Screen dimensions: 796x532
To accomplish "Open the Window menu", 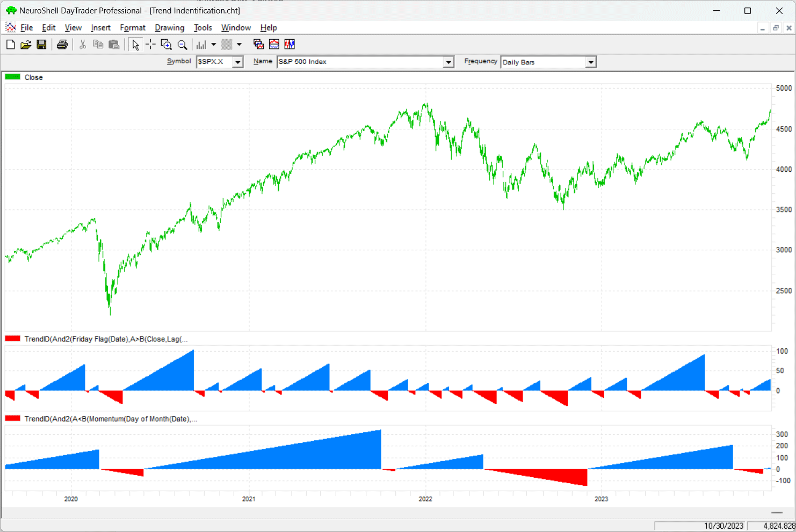I will [x=236, y=28].
